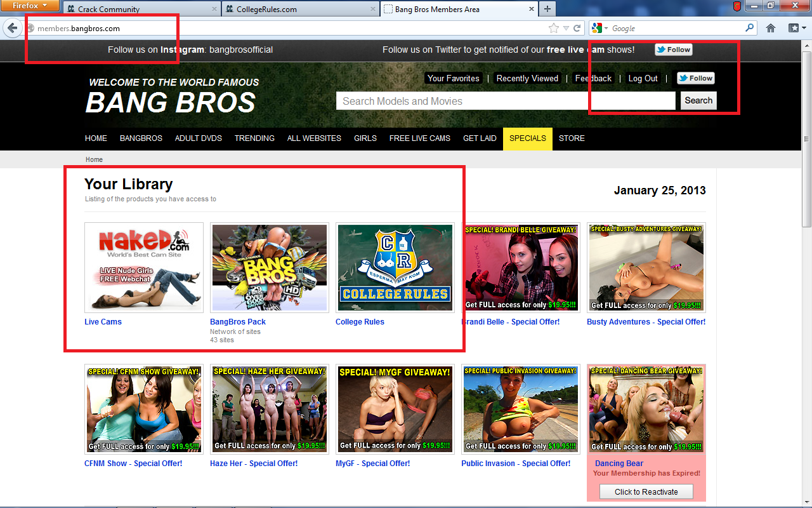The width and height of the screenshot is (812, 508).
Task: Go back to the previous page
Action: (x=12, y=28)
